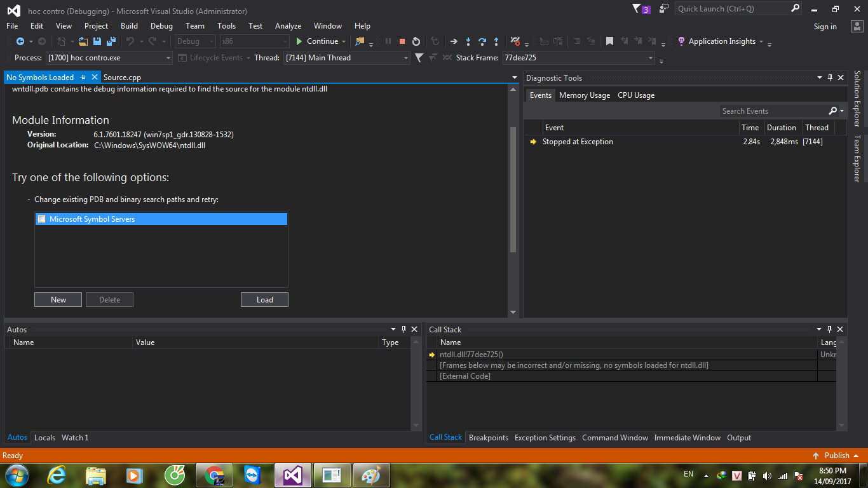This screenshot has width=868, height=488.
Task: Click the New button
Action: 58,300
